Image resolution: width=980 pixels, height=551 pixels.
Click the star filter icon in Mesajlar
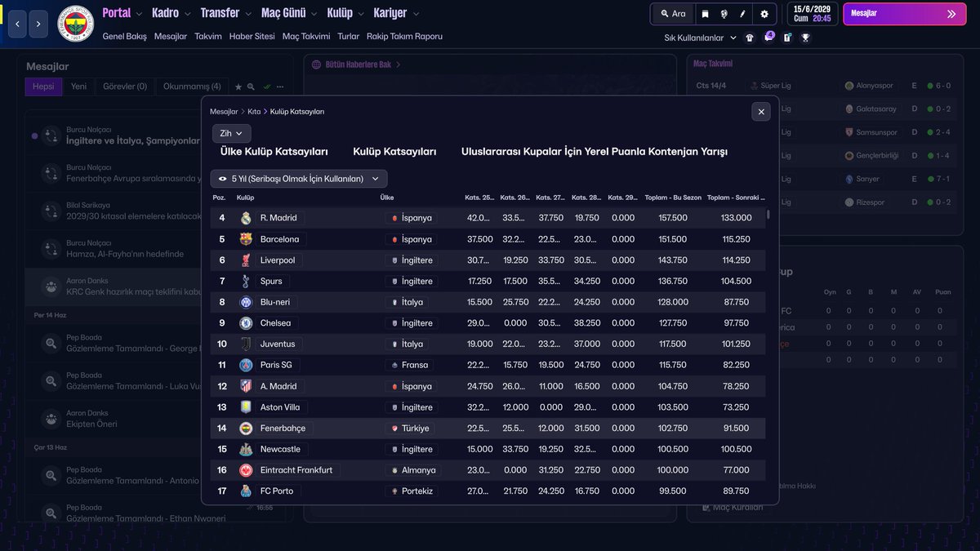tap(238, 87)
